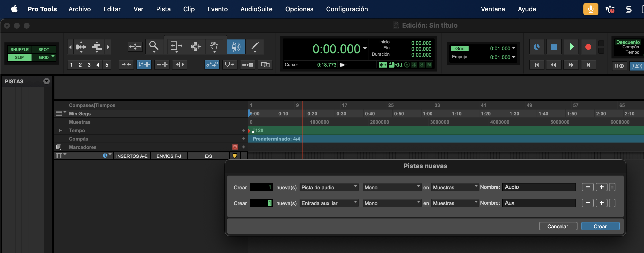Viewport: 644px width, 253px height.
Task: Add a row with the Aux plus button
Action: pos(601,203)
